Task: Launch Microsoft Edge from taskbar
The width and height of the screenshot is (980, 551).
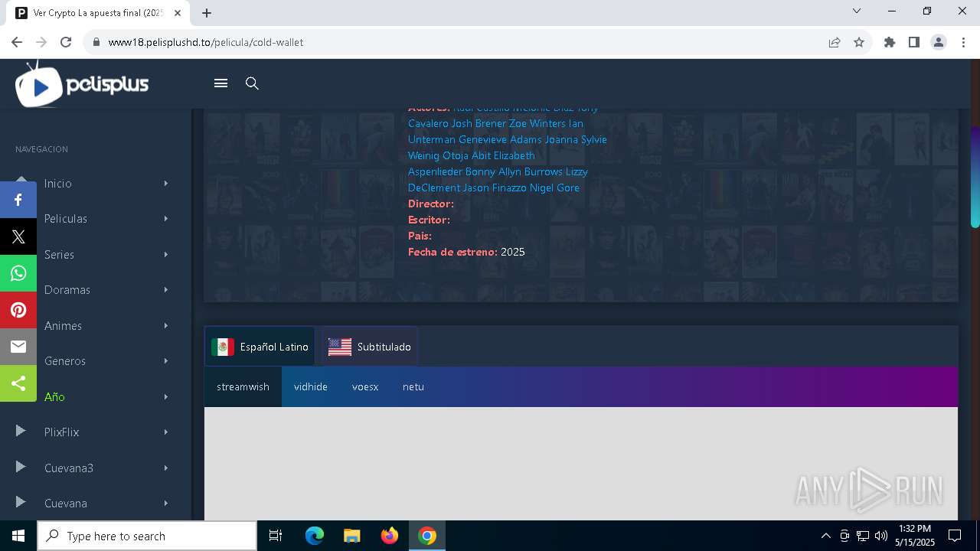Action: [315, 536]
